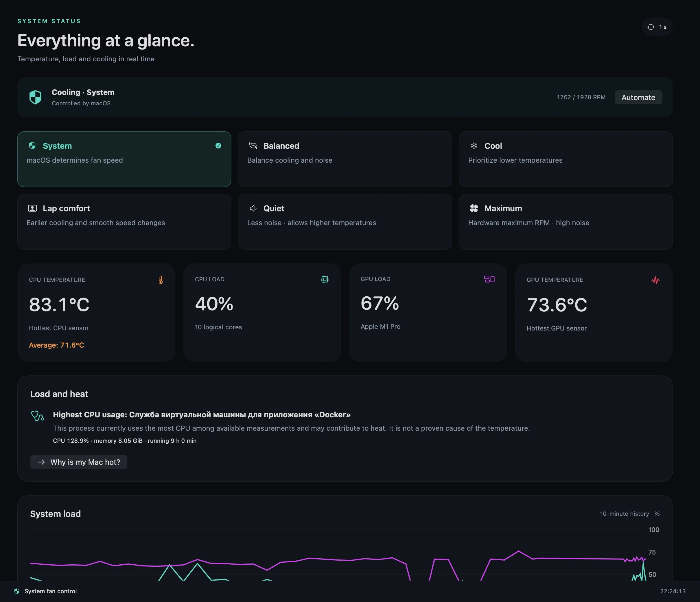Click the snowflake icon on the Cool card

pos(474,146)
